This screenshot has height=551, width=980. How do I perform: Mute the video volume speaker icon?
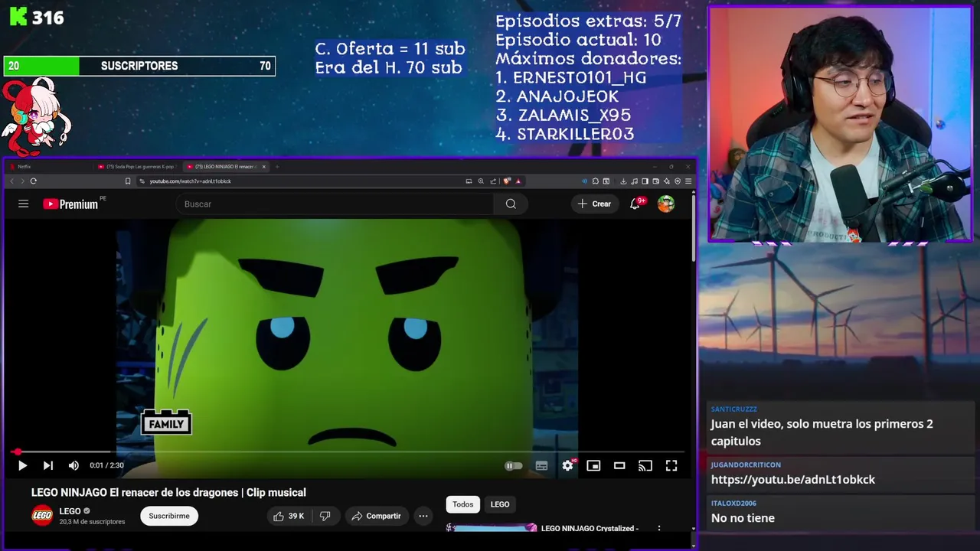pos(73,465)
